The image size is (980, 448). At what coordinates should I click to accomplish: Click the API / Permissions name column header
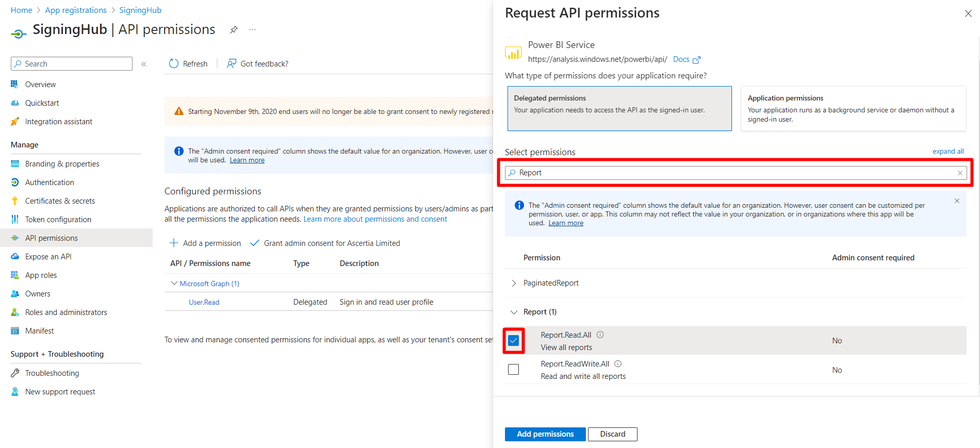(210, 263)
